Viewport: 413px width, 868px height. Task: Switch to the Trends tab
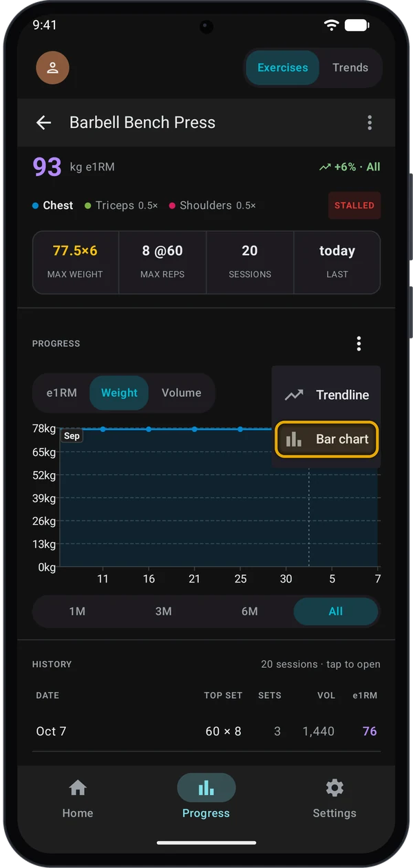tap(350, 67)
